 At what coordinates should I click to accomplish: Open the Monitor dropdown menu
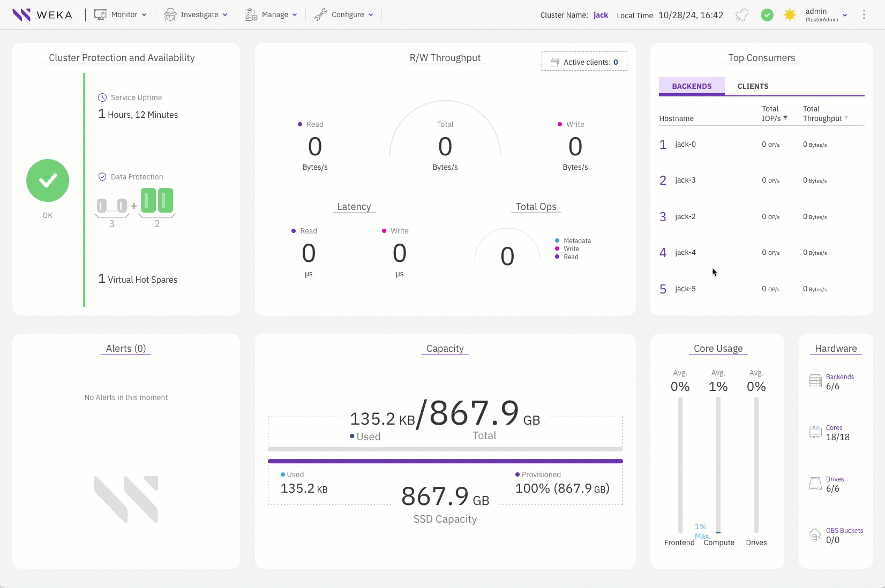click(121, 15)
